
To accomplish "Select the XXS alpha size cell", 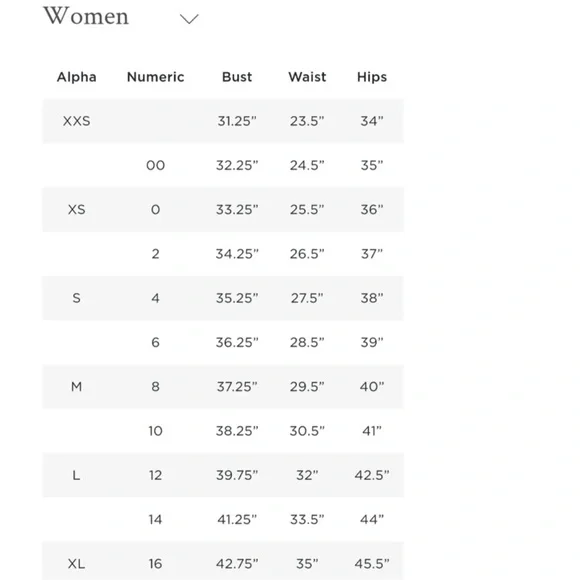I will (77, 121).
